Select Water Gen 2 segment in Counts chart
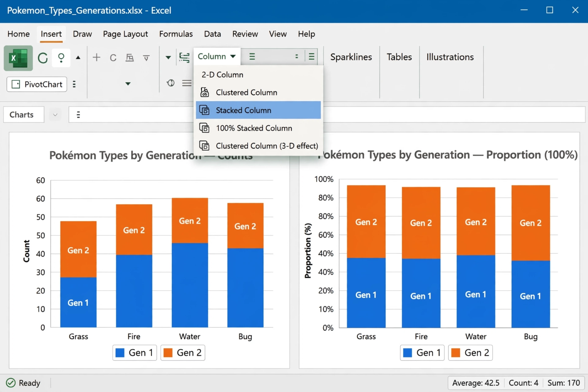 tap(190, 221)
